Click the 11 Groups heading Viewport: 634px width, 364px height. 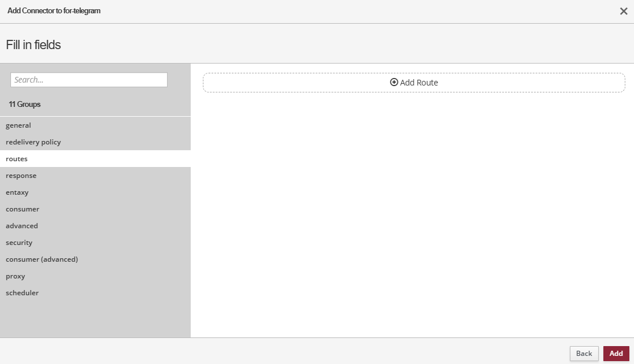click(25, 105)
